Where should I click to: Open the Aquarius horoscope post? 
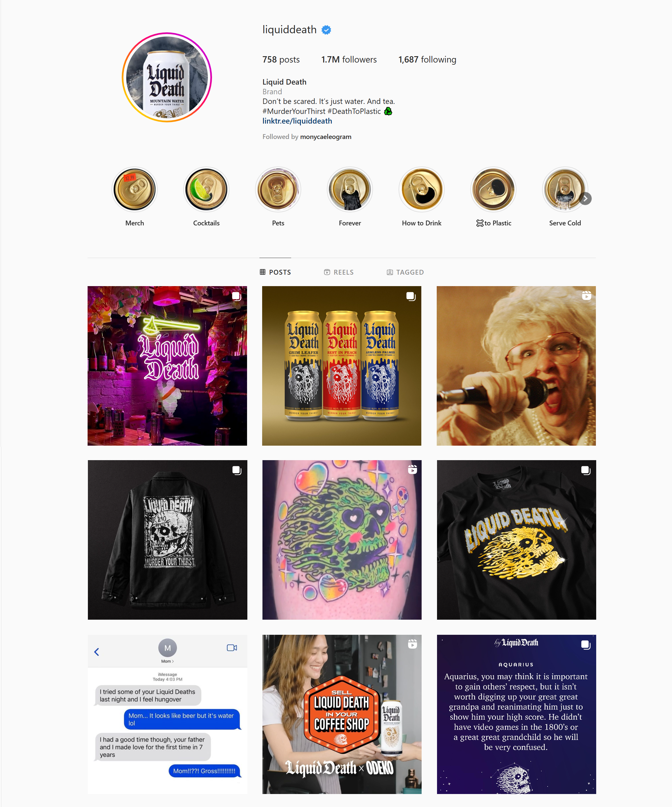(516, 714)
